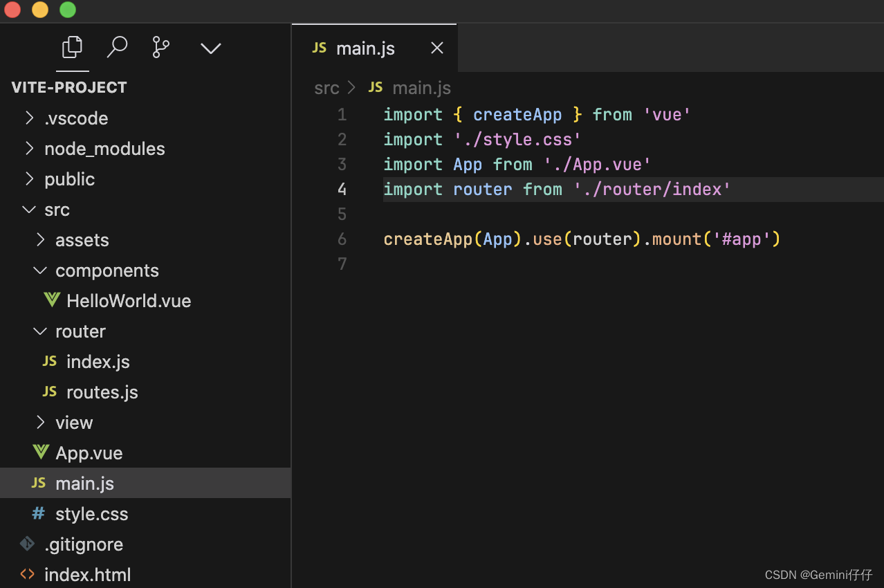Open the Search view icon

(117, 47)
